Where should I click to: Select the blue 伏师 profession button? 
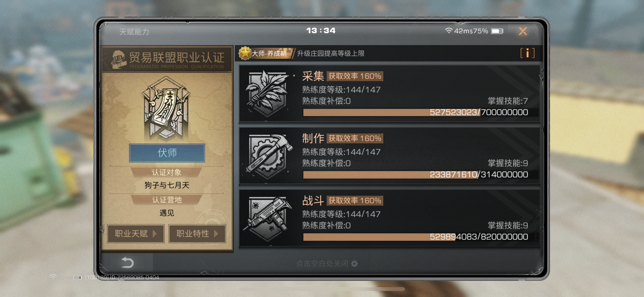(167, 153)
